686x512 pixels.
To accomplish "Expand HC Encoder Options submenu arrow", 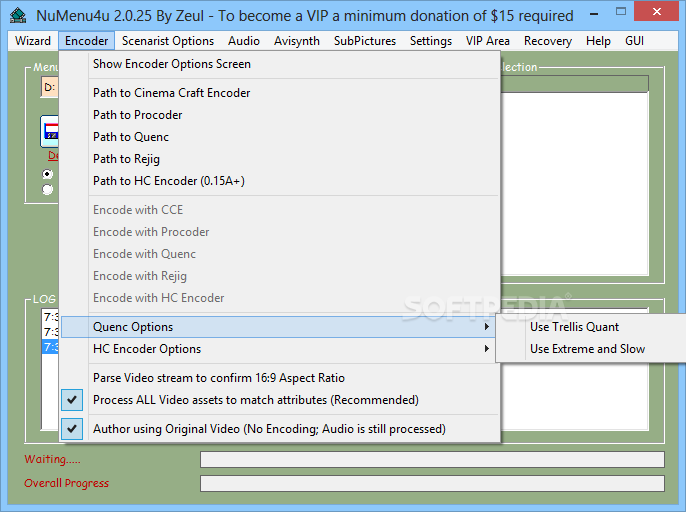I will tap(486, 349).
